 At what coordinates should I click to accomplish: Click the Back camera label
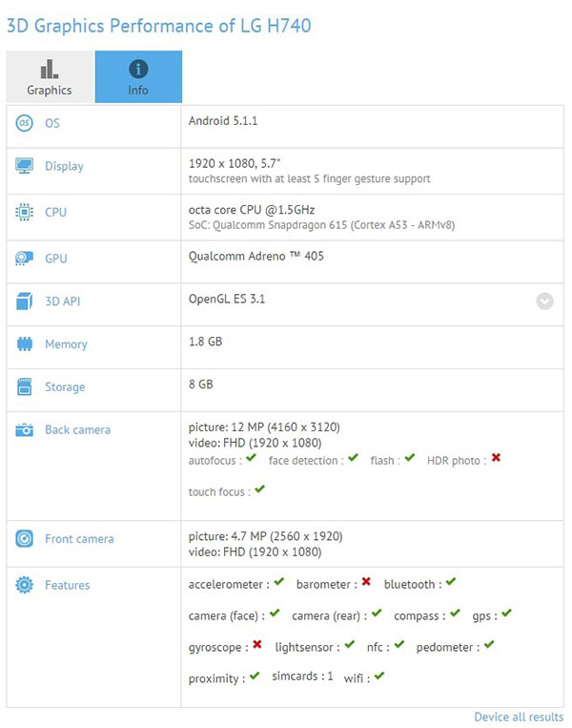point(78,430)
